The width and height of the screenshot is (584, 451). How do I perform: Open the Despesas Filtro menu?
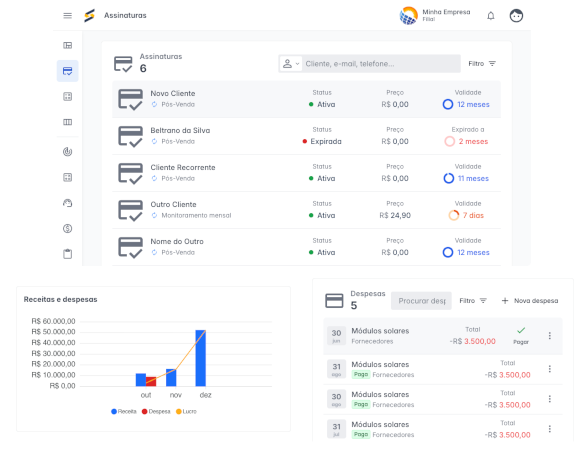473,301
